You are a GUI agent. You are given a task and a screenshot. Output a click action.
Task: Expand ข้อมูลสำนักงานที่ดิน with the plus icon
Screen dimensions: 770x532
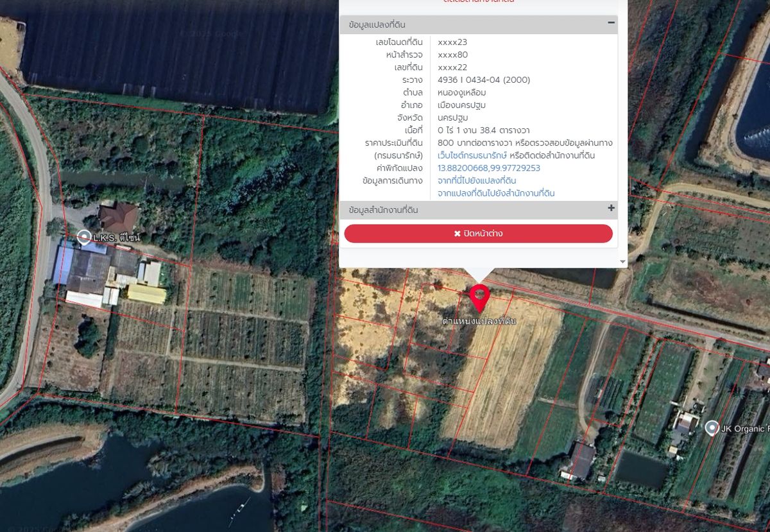[x=611, y=209]
